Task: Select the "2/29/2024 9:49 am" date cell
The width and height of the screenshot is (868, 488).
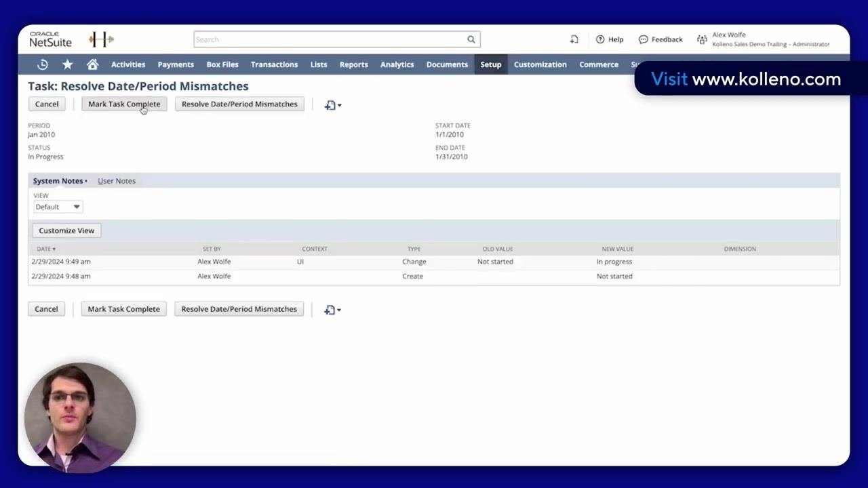Action: click(x=61, y=262)
